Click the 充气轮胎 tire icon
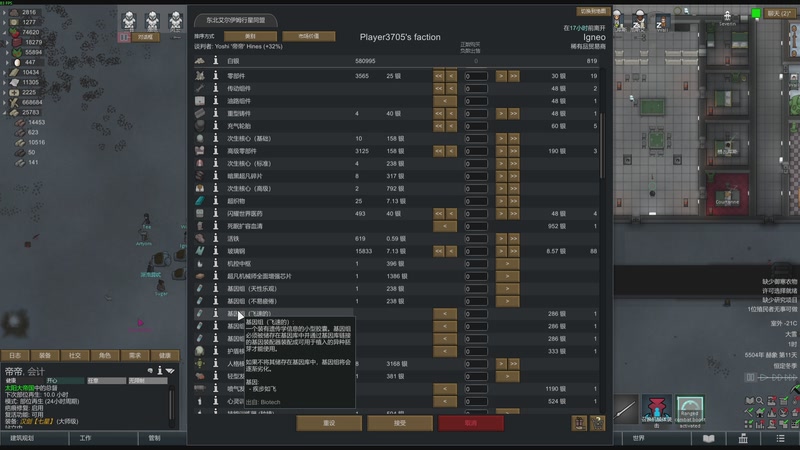Screen dimensions: 800x450 [x=199, y=126]
